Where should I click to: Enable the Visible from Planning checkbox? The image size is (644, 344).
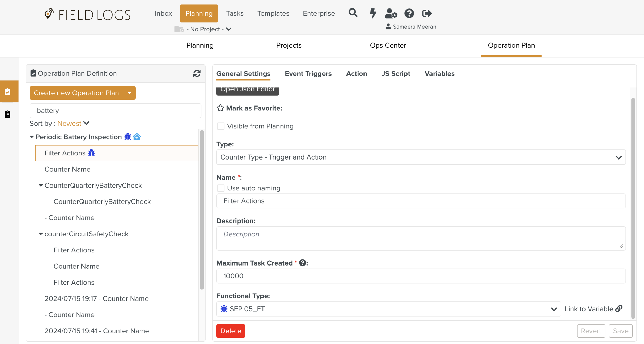(x=221, y=126)
